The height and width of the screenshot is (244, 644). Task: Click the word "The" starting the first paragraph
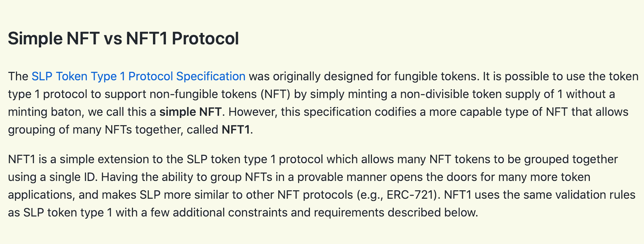18,77
